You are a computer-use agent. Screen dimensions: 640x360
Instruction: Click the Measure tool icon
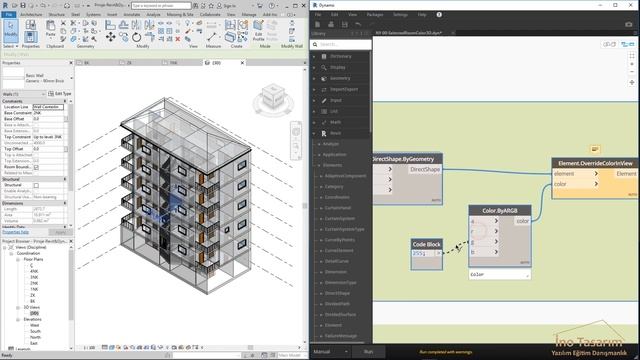click(x=211, y=37)
